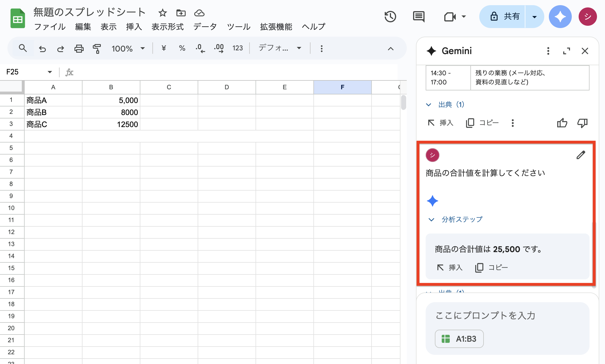Image resolution: width=605 pixels, height=364 pixels.
Task: Expand the Gemini panel to full size
Action: click(566, 51)
